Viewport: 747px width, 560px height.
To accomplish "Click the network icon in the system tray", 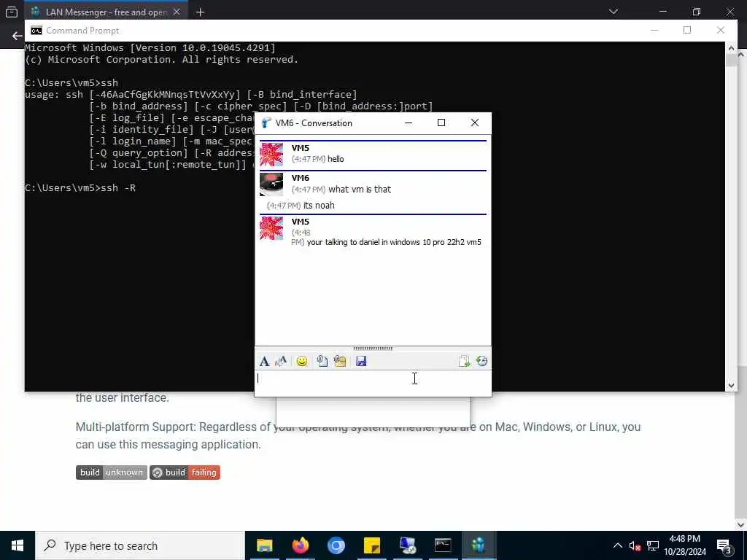I will click(x=653, y=545).
